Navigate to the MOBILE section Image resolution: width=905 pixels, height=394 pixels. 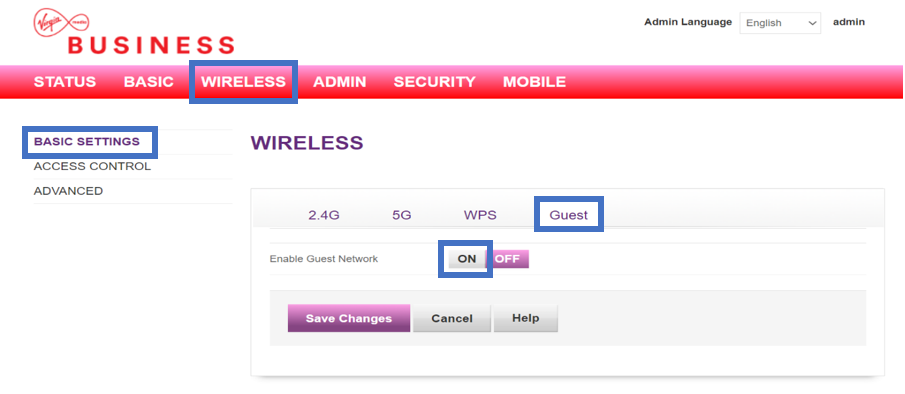coord(534,82)
